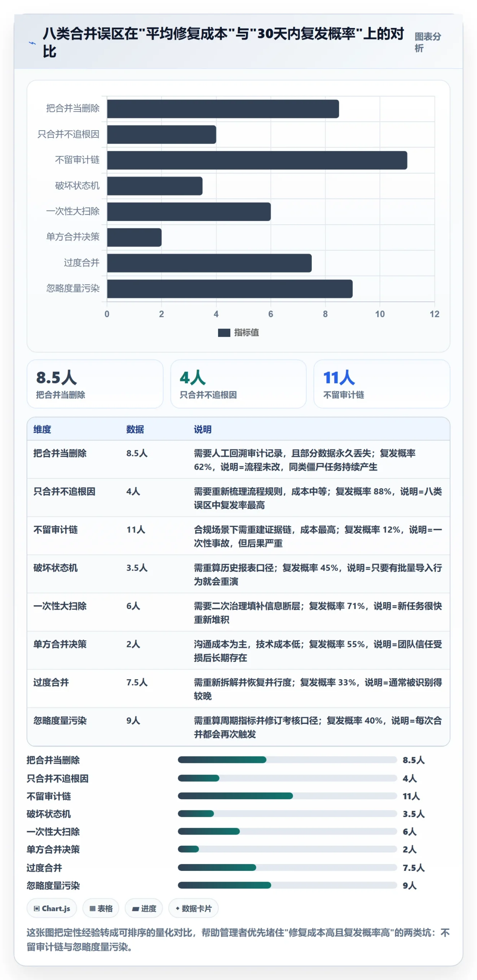The height and width of the screenshot is (980, 477).
Task: Click the 不留审计链 progress bar
Action: coord(287,796)
